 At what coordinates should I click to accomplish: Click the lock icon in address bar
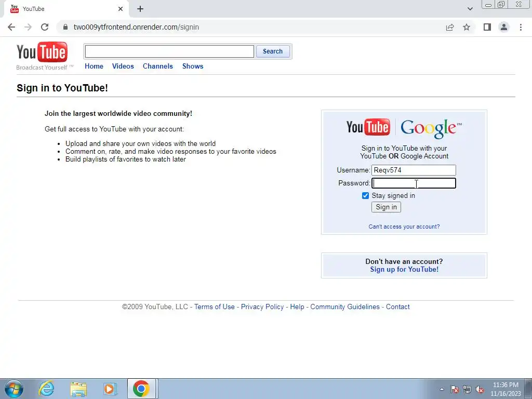tap(65, 27)
